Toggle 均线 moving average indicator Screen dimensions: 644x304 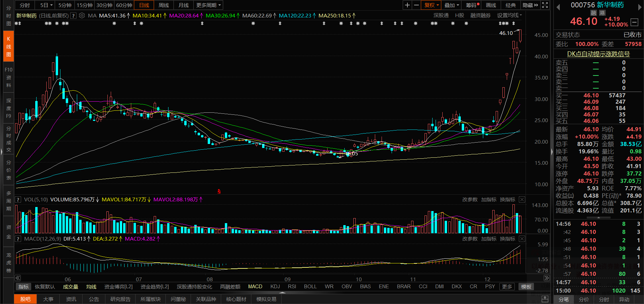click(x=91, y=287)
